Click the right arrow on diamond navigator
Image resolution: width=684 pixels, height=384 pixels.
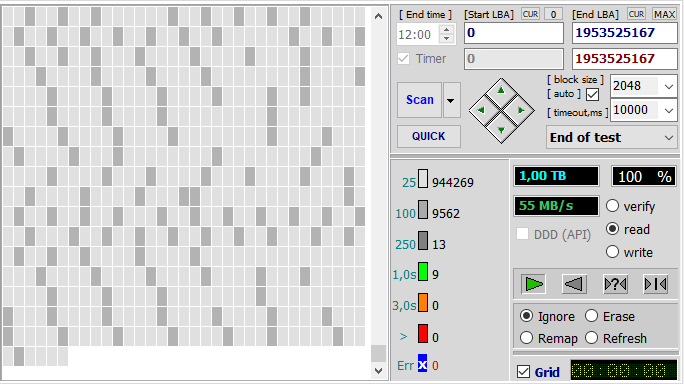pos(520,110)
